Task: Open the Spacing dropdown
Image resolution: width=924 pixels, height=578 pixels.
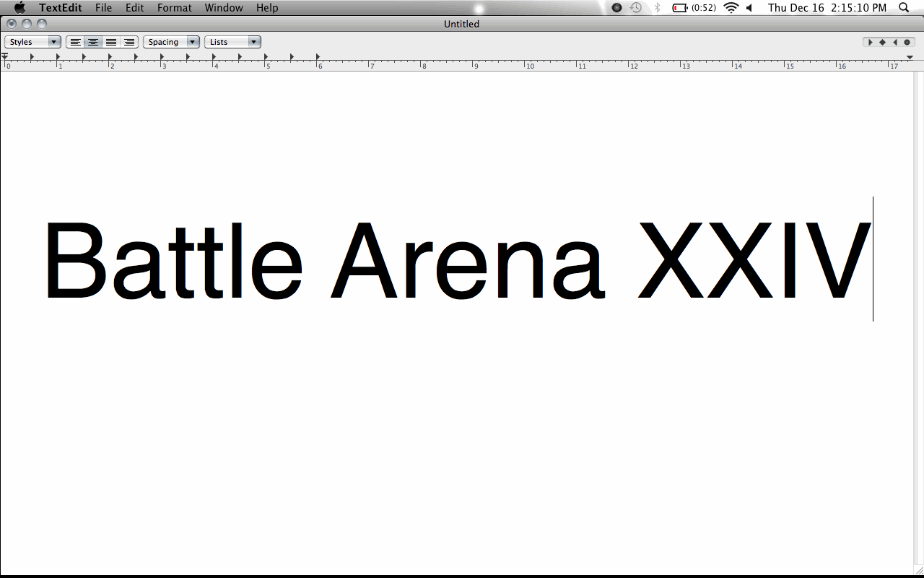Action: pos(171,42)
